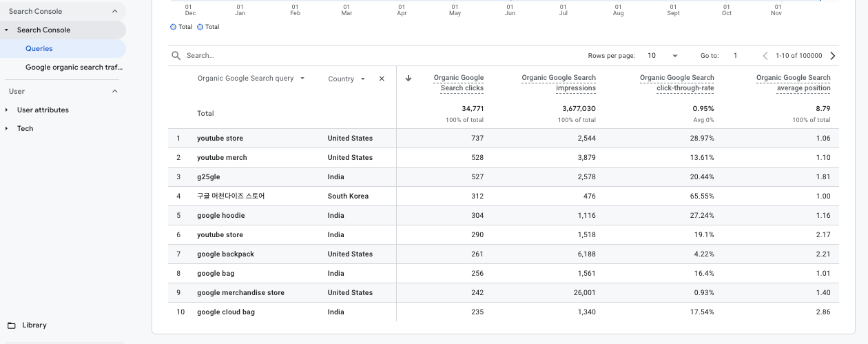Sort by Organic Google Search clicks

tap(458, 83)
